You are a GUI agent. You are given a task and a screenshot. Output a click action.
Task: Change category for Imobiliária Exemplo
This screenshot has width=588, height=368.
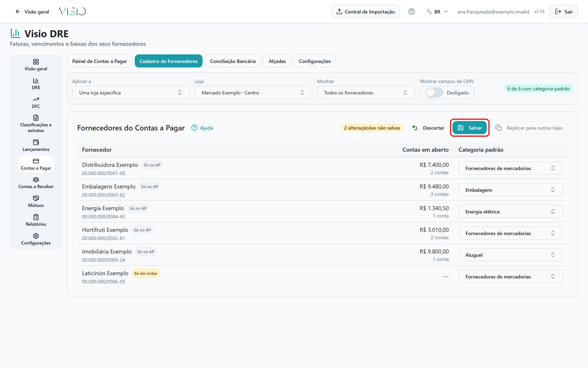pos(510,255)
